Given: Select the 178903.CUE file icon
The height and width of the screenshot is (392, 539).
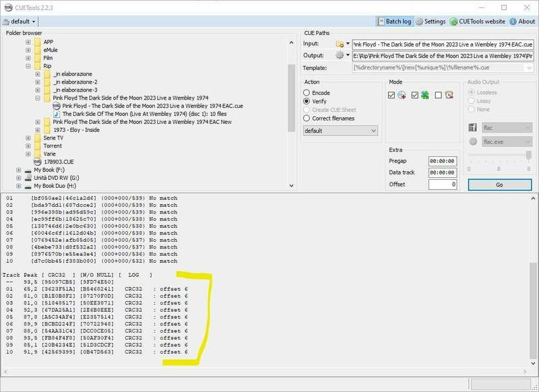Looking at the screenshot, I should coord(38,162).
